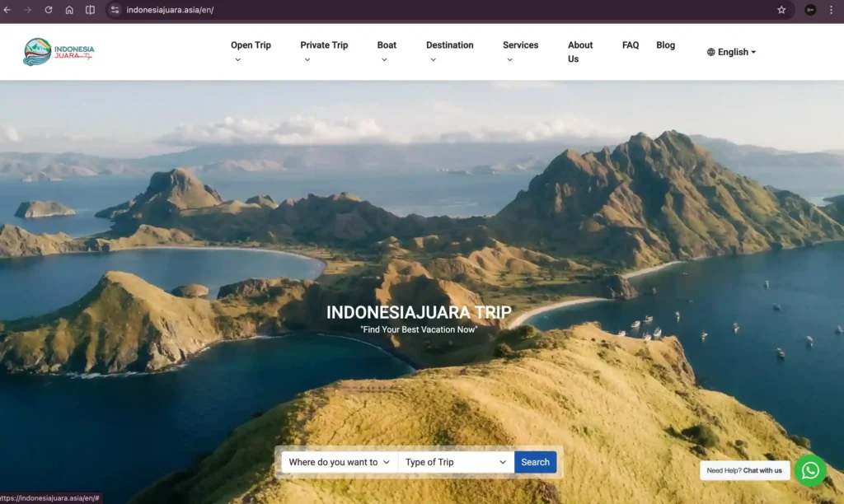
Task: Open the browser three-dot menu
Action: pos(832,11)
